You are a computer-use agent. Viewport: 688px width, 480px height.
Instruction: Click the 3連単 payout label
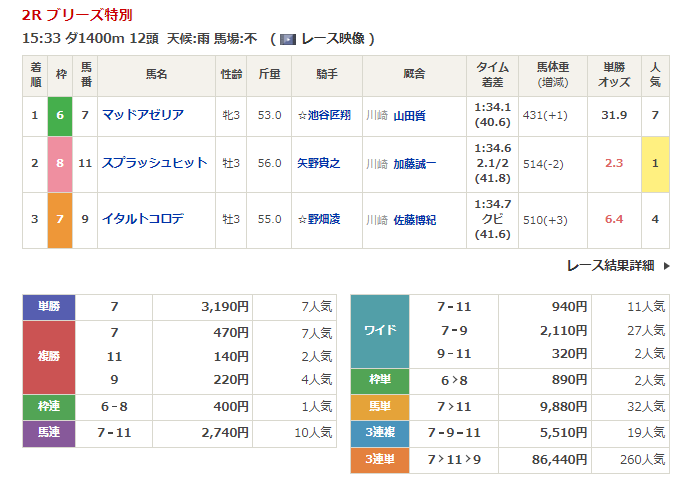(380, 459)
